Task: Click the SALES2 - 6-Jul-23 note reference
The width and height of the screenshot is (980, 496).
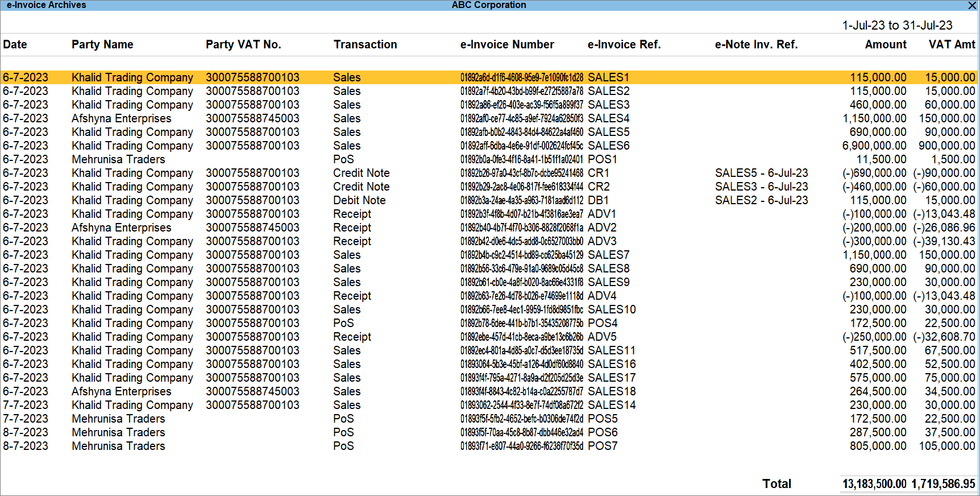Action: click(761, 200)
